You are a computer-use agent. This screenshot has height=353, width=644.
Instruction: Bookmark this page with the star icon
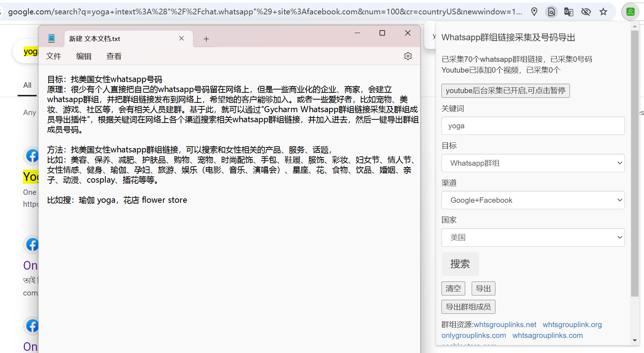pos(603,12)
